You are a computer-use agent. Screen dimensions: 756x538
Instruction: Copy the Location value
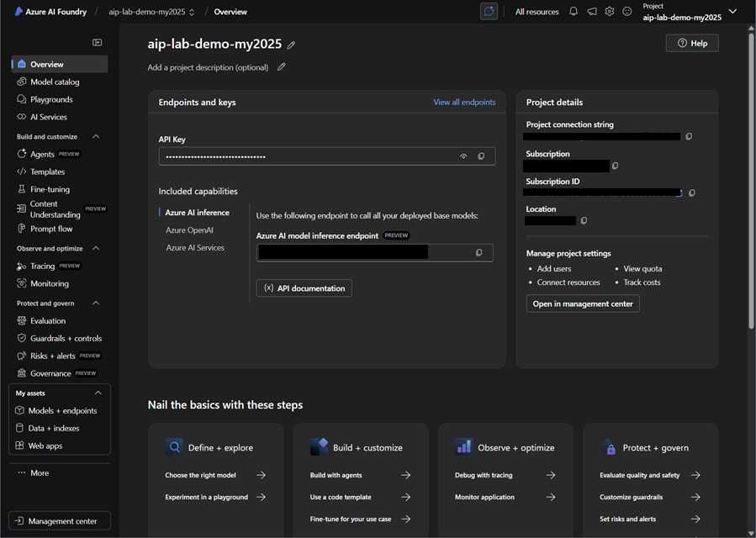584,221
